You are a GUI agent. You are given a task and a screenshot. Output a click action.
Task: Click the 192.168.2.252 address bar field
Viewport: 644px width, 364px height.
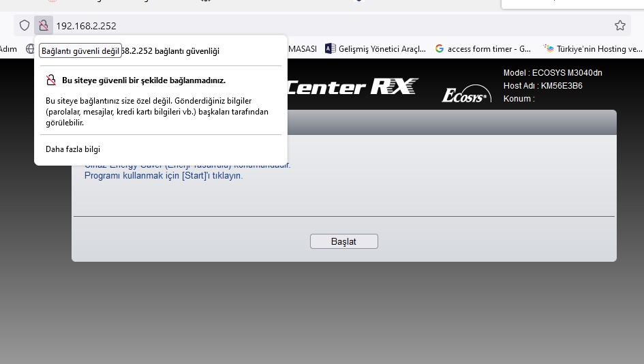[x=328, y=26]
